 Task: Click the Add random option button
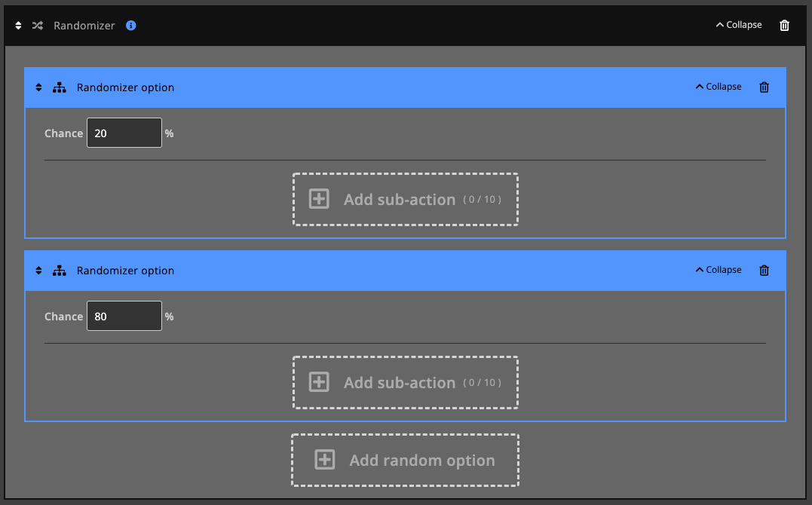click(405, 460)
